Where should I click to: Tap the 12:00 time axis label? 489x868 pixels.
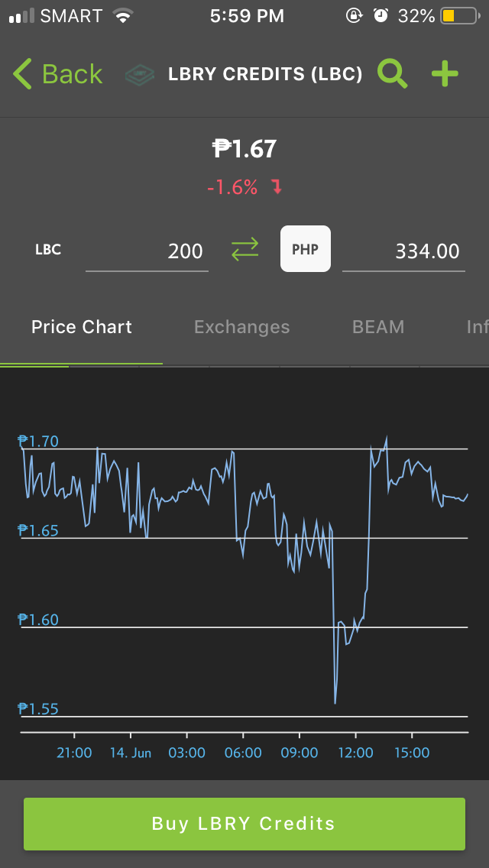[x=355, y=753]
